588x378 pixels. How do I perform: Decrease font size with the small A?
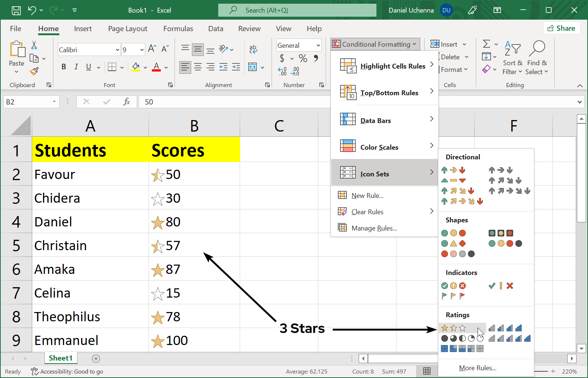[165, 49]
